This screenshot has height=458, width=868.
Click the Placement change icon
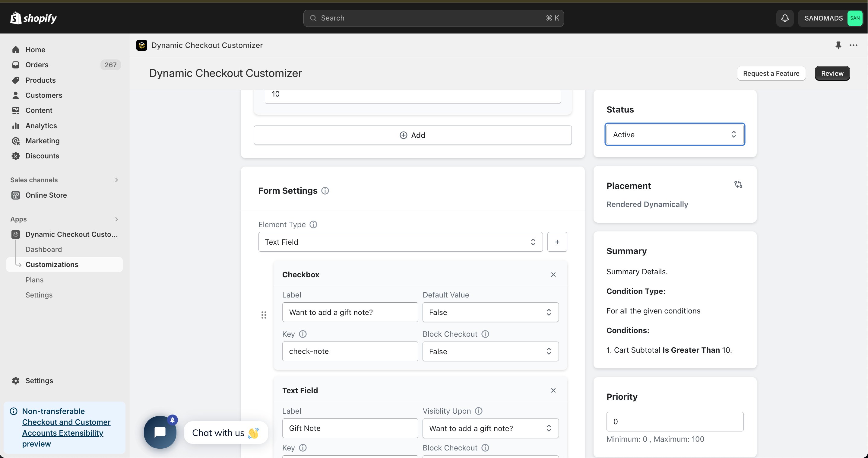[738, 184]
